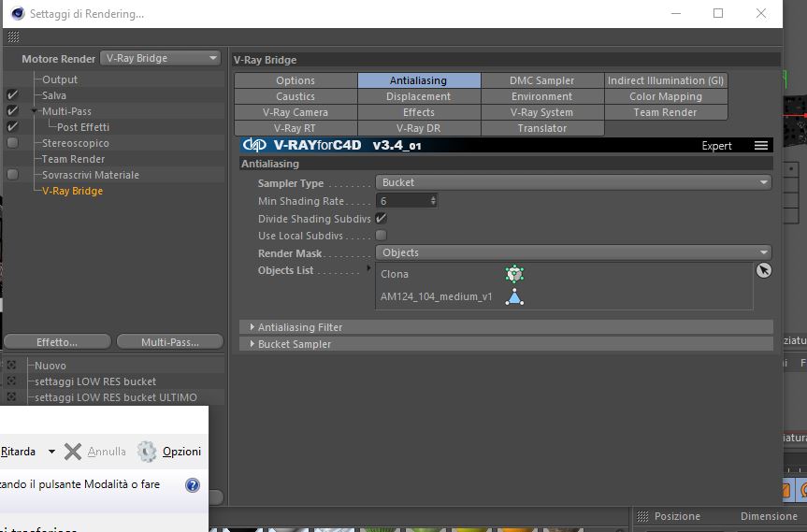
Task: Click the grid grip icon below title bar
Action: pos(14,36)
